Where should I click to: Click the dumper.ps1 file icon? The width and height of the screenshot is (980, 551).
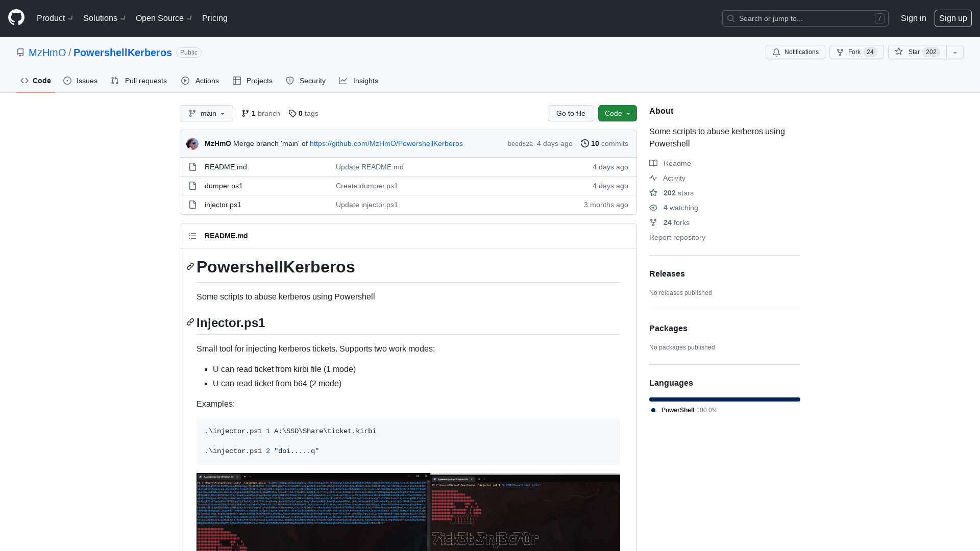click(192, 186)
